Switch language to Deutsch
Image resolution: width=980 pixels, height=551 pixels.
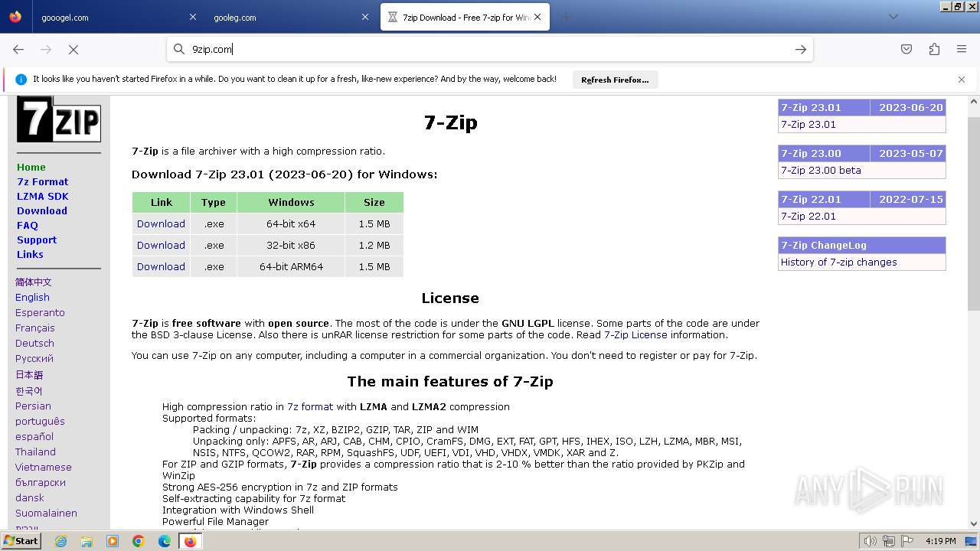click(x=34, y=343)
